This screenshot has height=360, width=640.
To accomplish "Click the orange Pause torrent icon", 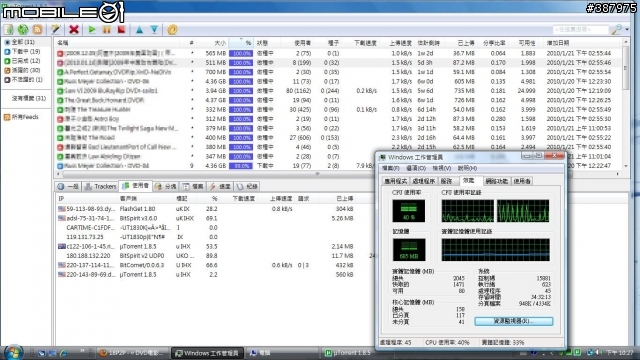I will point(107,29).
